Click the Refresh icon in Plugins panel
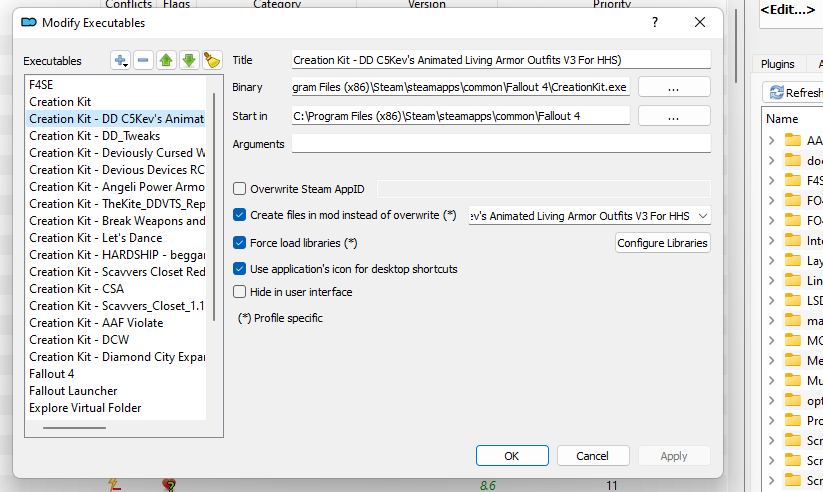The height and width of the screenshot is (492, 823). click(776, 93)
